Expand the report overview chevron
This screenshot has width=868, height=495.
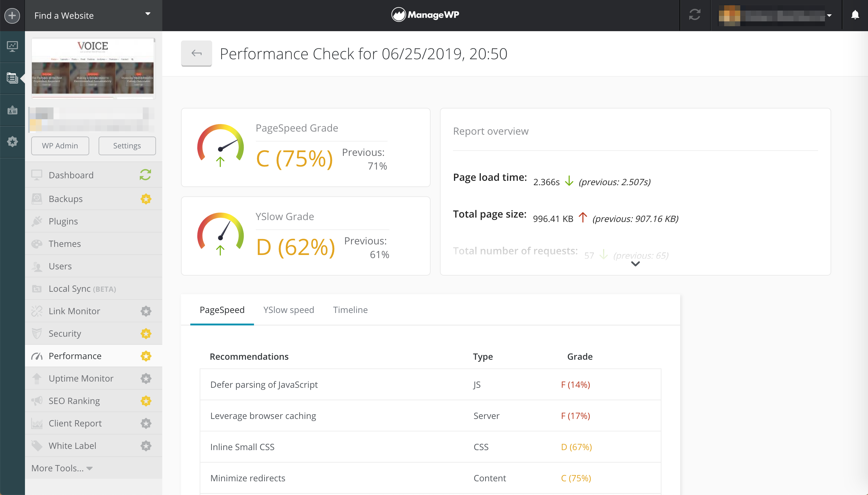coord(636,264)
